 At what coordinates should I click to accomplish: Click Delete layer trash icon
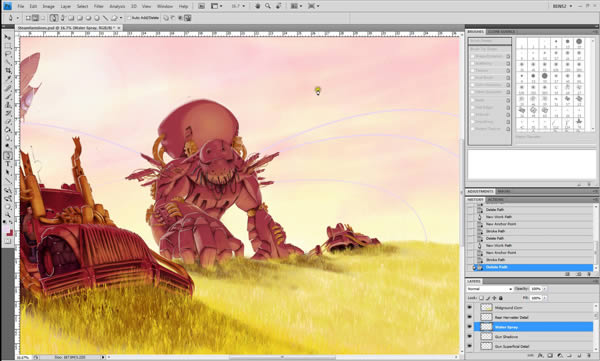(x=589, y=356)
